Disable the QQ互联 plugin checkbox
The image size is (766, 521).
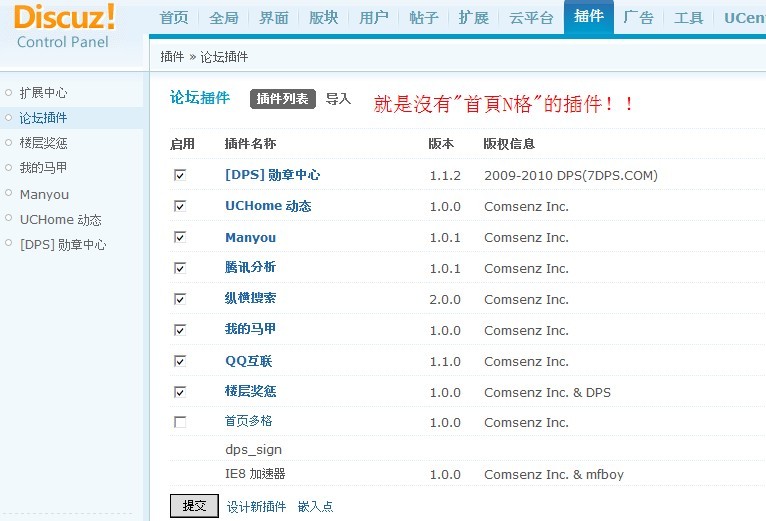tap(180, 361)
